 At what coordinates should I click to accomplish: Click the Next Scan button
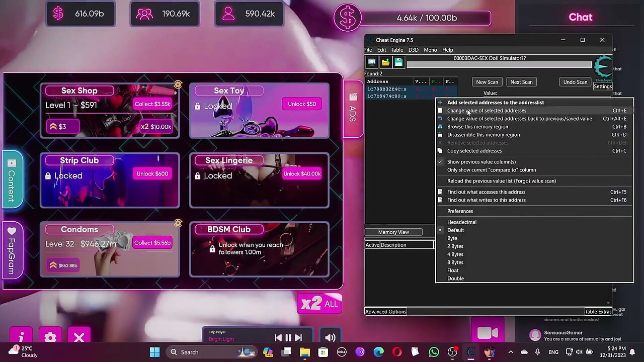click(521, 82)
